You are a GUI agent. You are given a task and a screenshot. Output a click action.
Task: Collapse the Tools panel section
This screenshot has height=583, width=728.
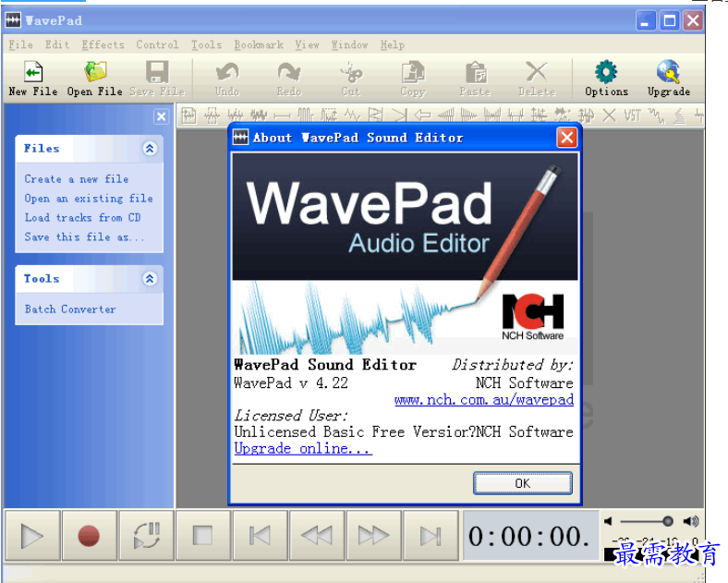[150, 278]
